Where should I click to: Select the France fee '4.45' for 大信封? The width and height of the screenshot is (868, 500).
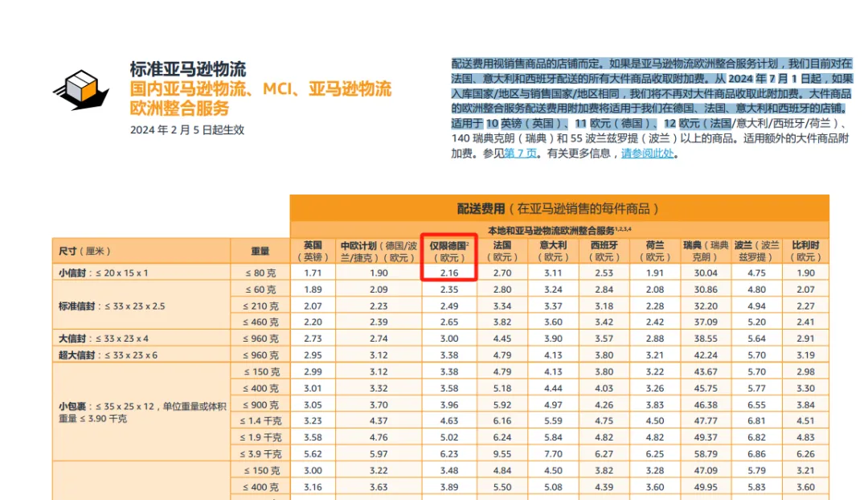pos(502,338)
